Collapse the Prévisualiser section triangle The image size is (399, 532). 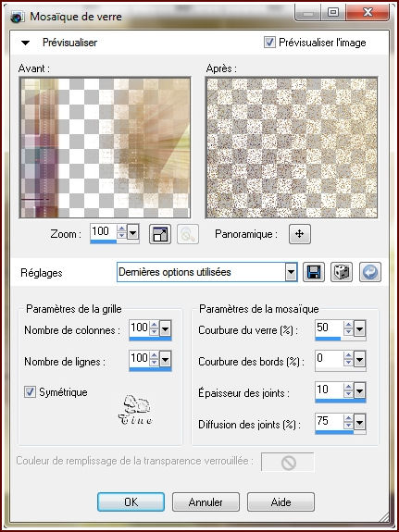click(x=26, y=43)
